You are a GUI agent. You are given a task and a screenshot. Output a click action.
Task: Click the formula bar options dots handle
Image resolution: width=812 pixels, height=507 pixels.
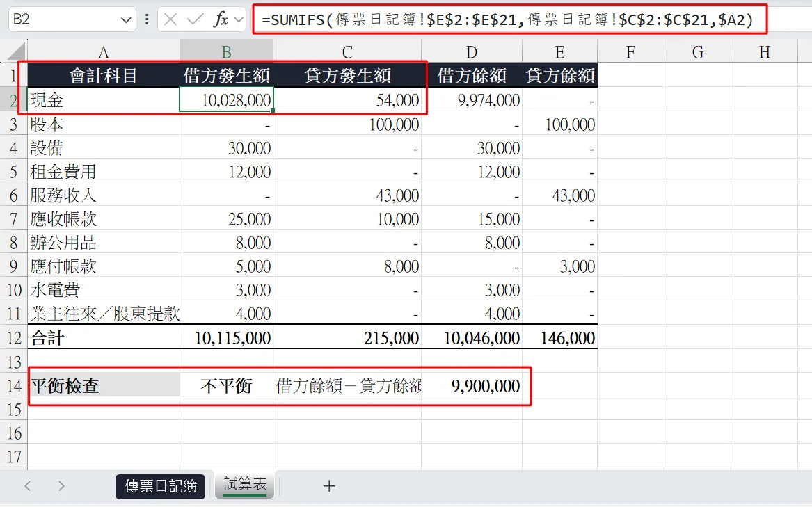pyautogui.click(x=147, y=19)
